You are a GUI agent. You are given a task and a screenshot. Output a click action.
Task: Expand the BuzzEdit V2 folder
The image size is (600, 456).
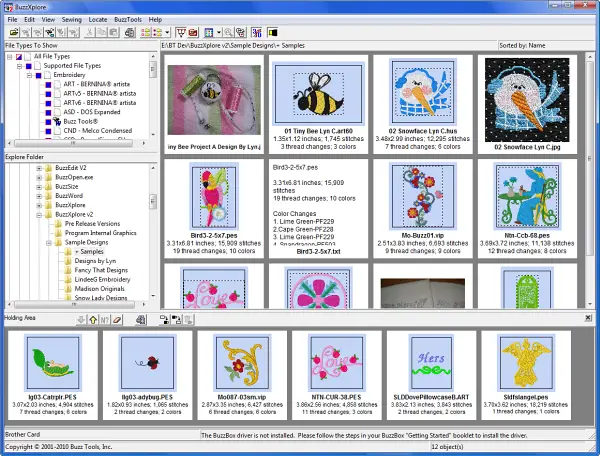click(x=39, y=168)
